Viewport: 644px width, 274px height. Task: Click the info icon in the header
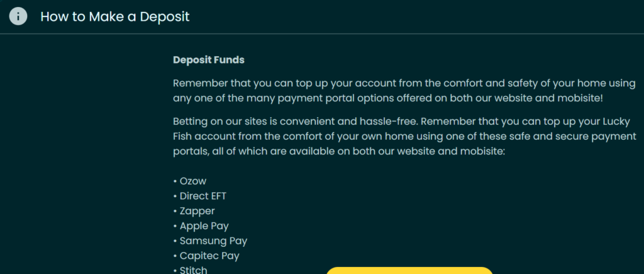point(18,17)
